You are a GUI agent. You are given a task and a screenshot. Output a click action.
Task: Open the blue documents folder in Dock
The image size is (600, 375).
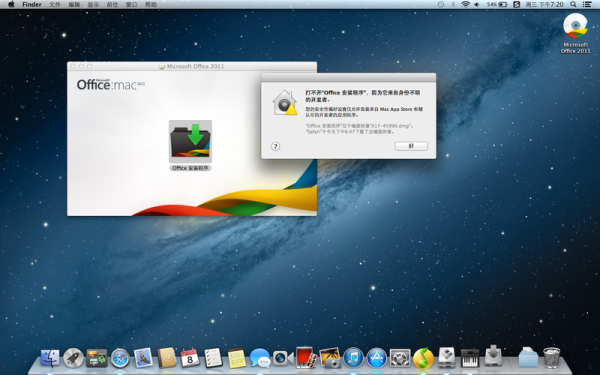pos(528,357)
